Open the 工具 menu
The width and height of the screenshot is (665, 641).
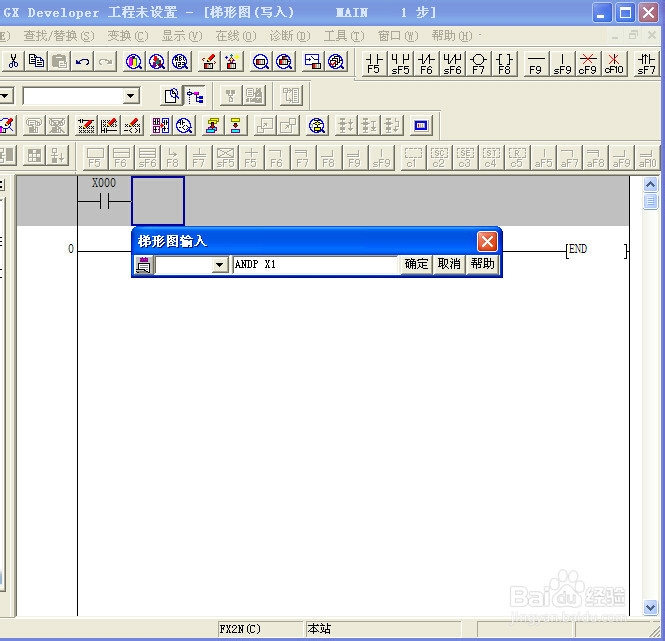[344, 36]
